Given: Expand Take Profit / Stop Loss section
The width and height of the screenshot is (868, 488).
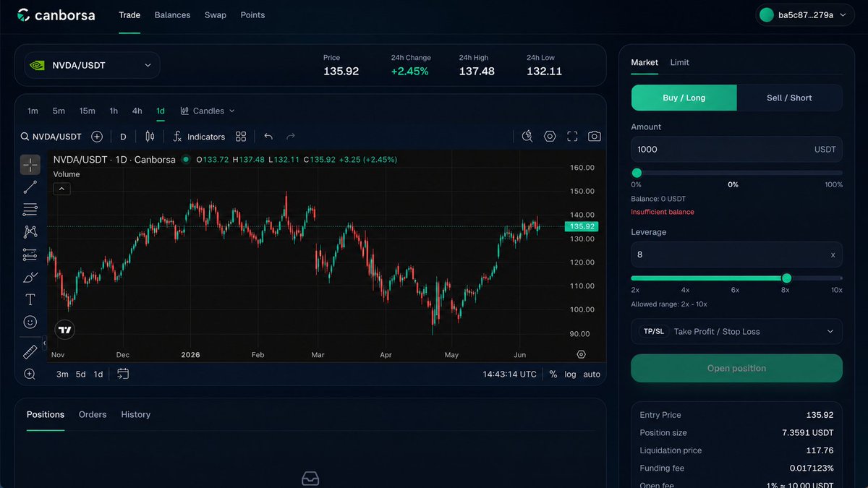Looking at the screenshot, I should 736,331.
